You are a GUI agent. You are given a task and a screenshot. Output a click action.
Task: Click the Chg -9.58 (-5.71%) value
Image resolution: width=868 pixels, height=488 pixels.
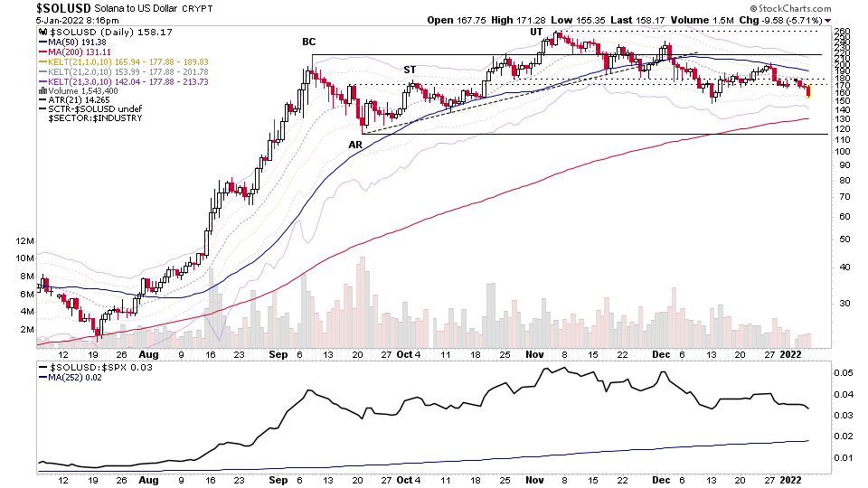click(x=781, y=20)
